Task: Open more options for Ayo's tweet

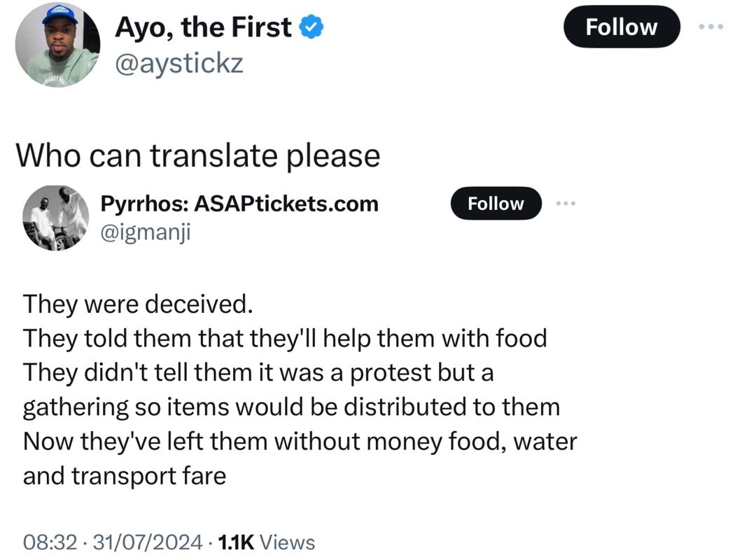Action: (711, 27)
